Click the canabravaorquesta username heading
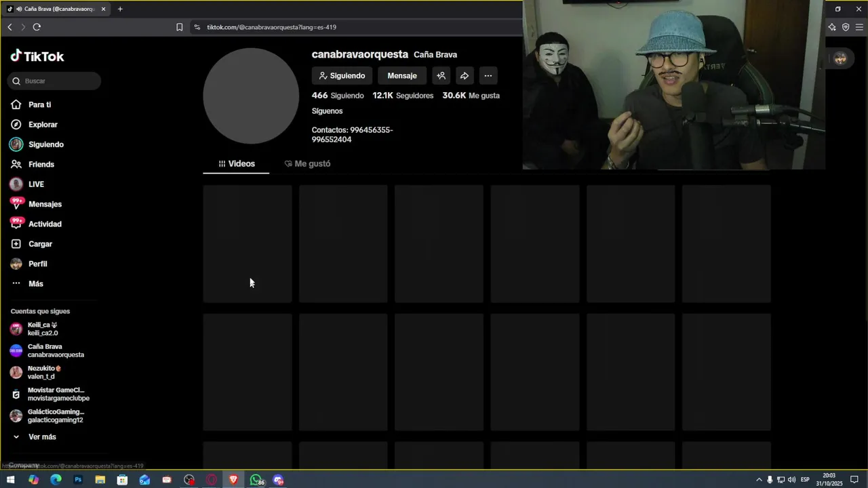The image size is (868, 488). tap(360, 54)
